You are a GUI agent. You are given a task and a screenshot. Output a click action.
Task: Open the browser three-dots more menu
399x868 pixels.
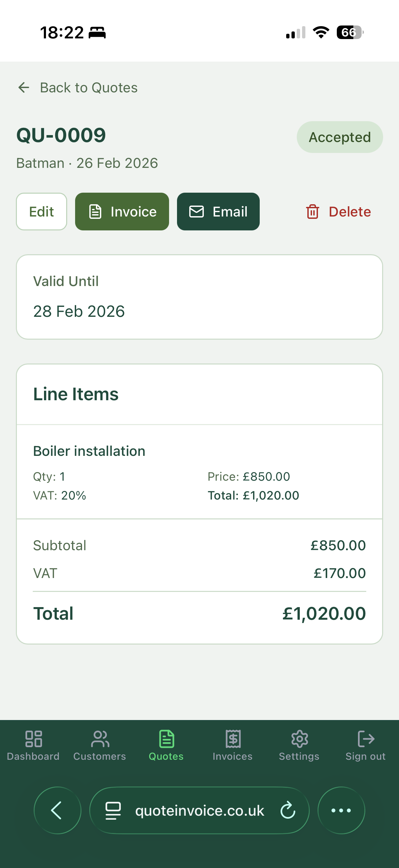(341, 810)
